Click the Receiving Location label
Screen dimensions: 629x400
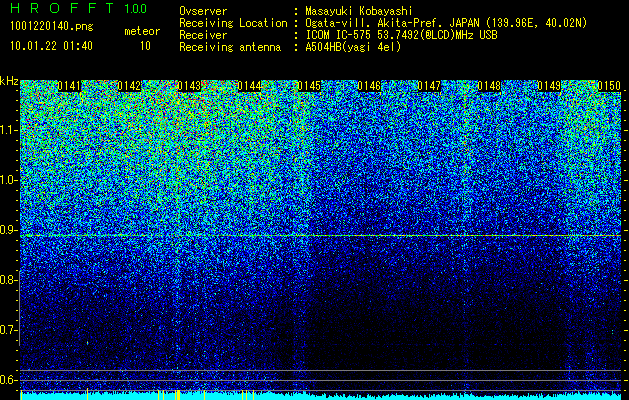pyautogui.click(x=233, y=23)
